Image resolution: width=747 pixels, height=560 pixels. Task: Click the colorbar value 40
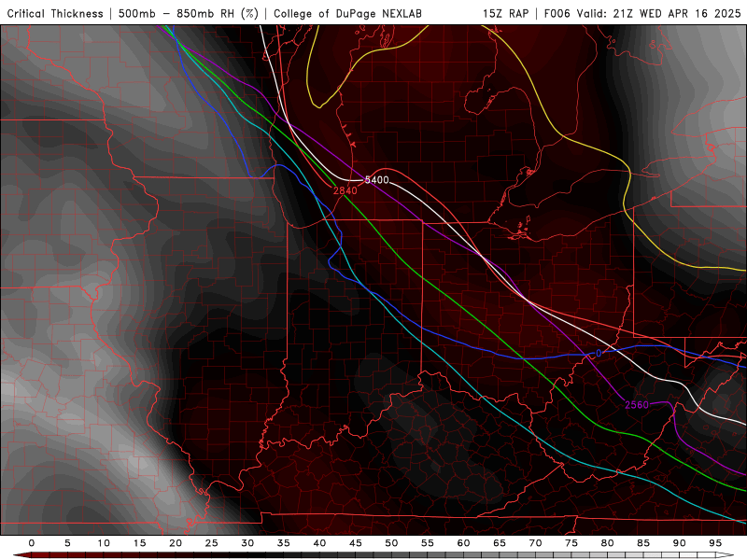point(319,543)
